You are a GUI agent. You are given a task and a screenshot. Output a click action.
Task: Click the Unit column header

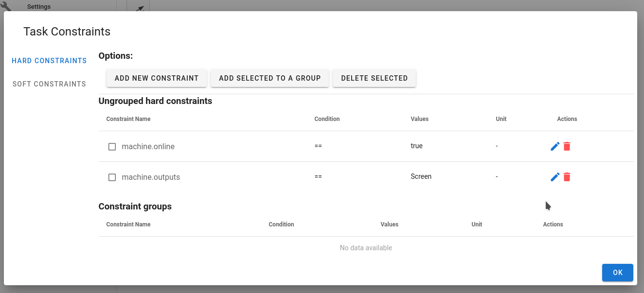pos(501,119)
